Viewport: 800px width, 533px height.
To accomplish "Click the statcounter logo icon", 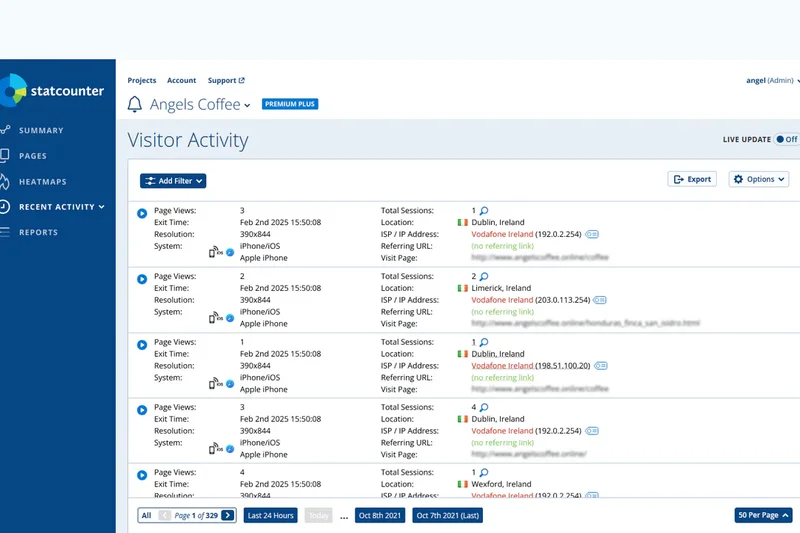I will click(12, 90).
